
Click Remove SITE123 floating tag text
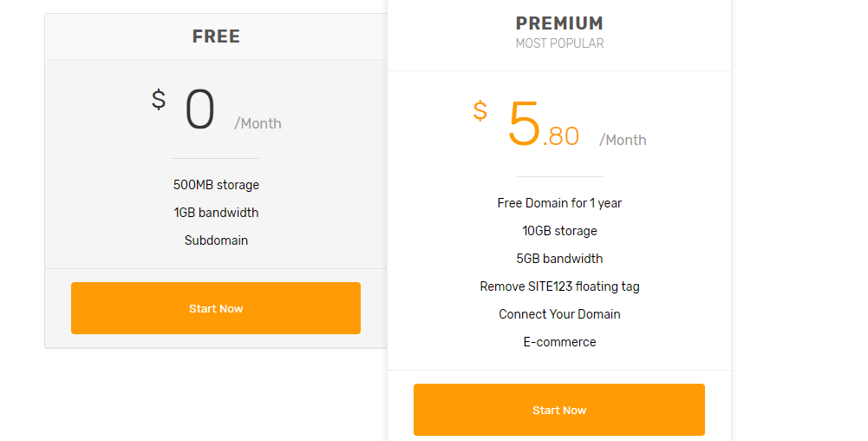(559, 286)
